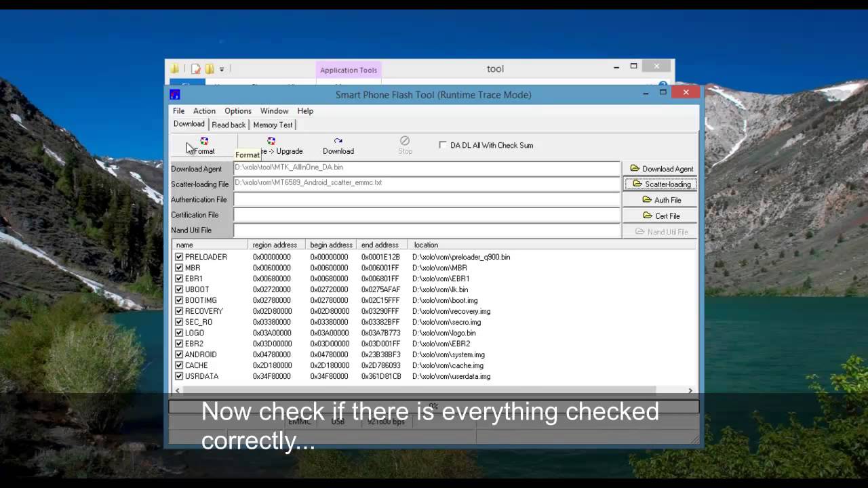Switch to the Read back tab
The height and width of the screenshot is (488, 868).
point(229,125)
